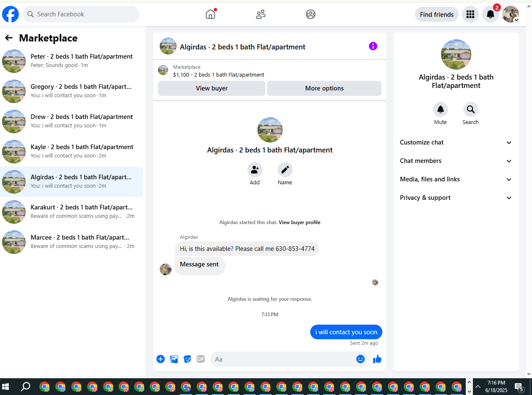
Task: Search in conversation magnifier icon
Action: point(471,109)
